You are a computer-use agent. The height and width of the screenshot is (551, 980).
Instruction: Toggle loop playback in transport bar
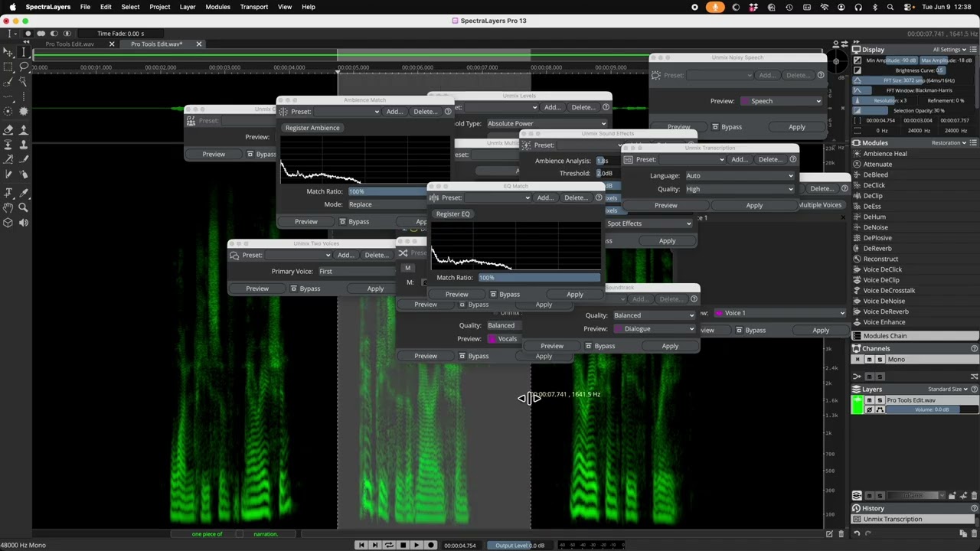389,545
